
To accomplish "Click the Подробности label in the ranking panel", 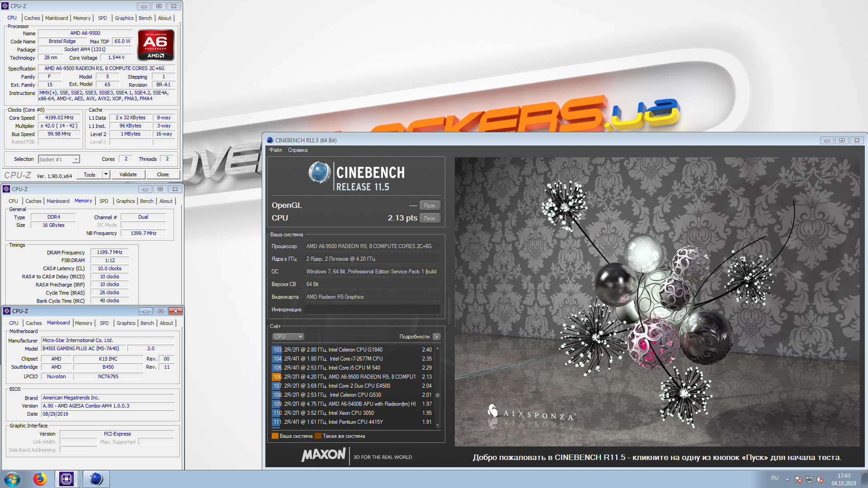I will pyautogui.click(x=414, y=337).
